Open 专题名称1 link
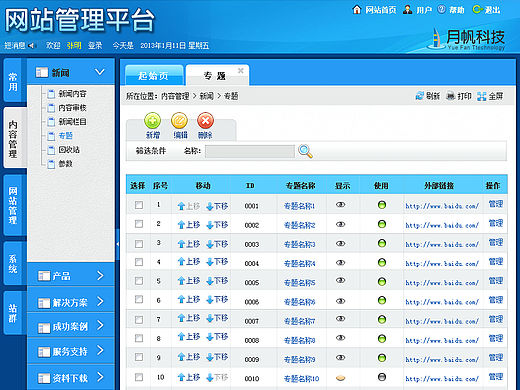Screen dimensions: 520x390 coord(299,206)
